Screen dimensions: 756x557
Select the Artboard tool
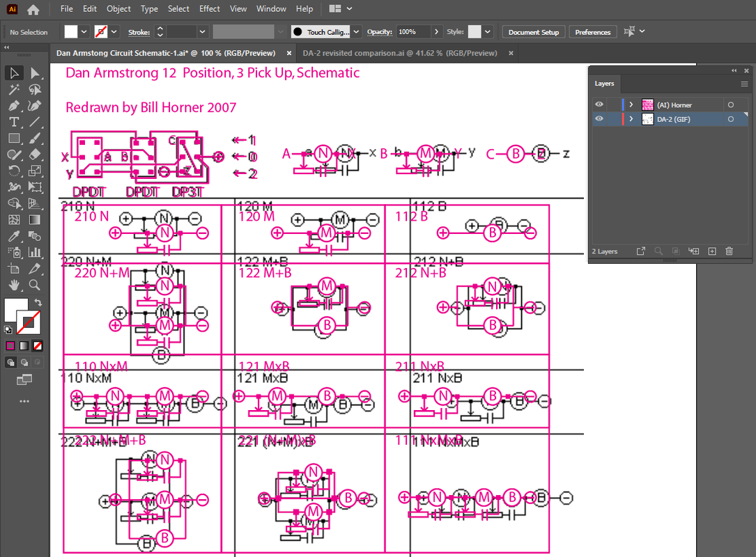pos(14,269)
